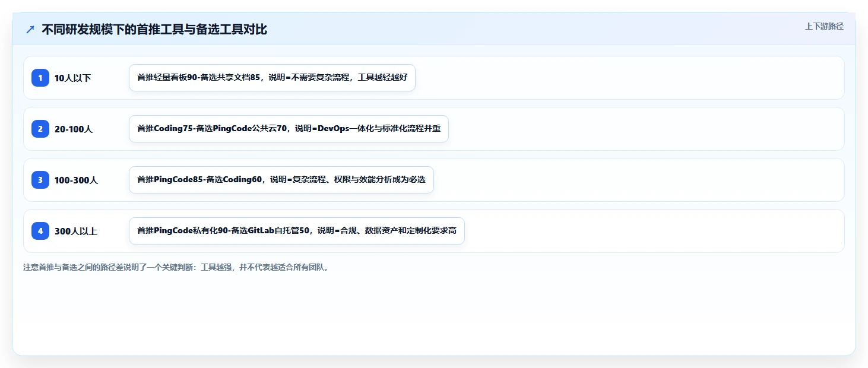Click the number 1 badge

click(40, 77)
